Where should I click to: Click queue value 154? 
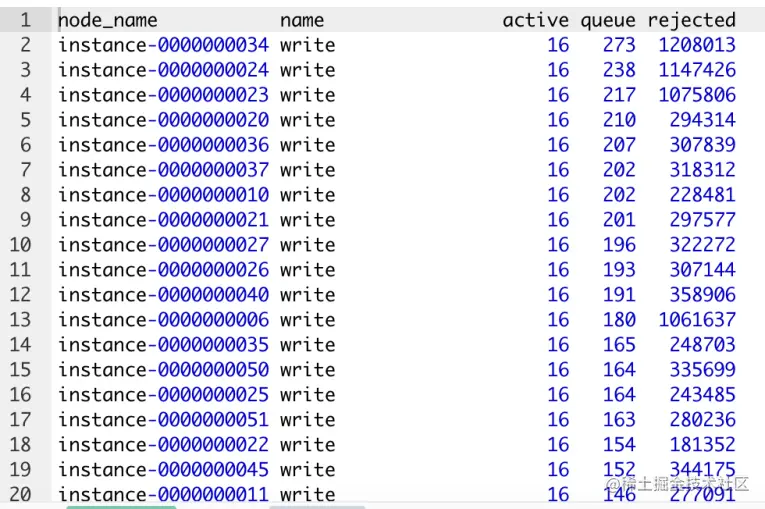pyautogui.click(x=619, y=445)
